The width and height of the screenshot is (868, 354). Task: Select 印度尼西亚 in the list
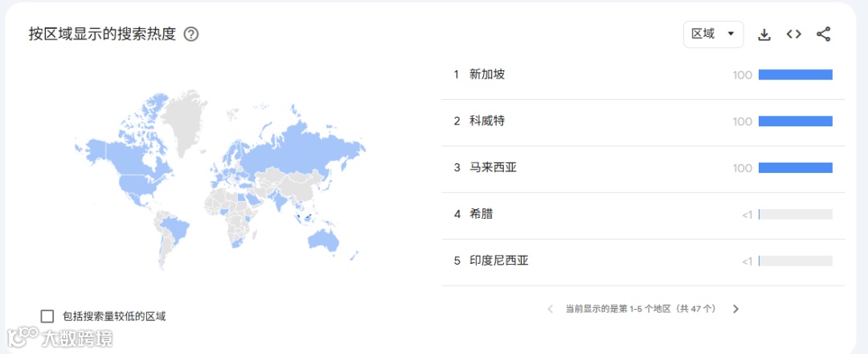498,261
